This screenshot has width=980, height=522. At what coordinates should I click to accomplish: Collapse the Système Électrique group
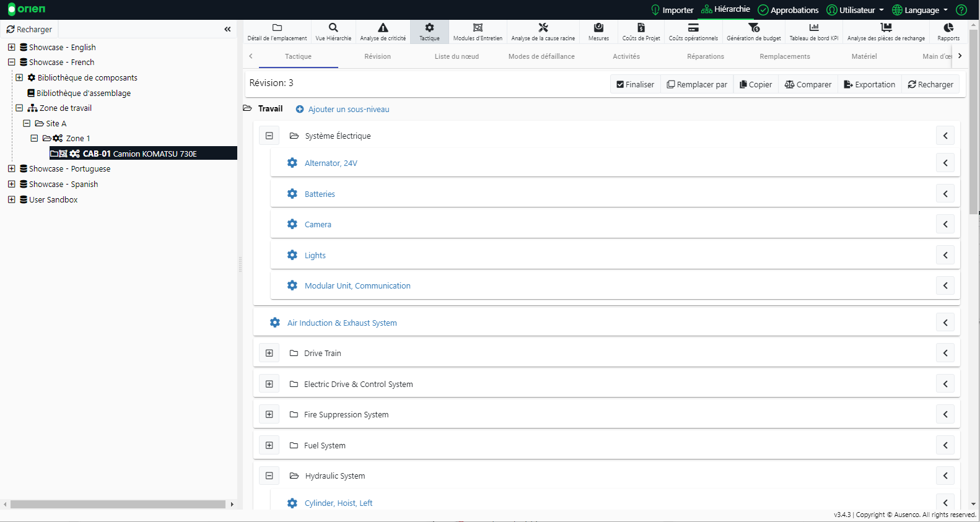[x=269, y=136]
